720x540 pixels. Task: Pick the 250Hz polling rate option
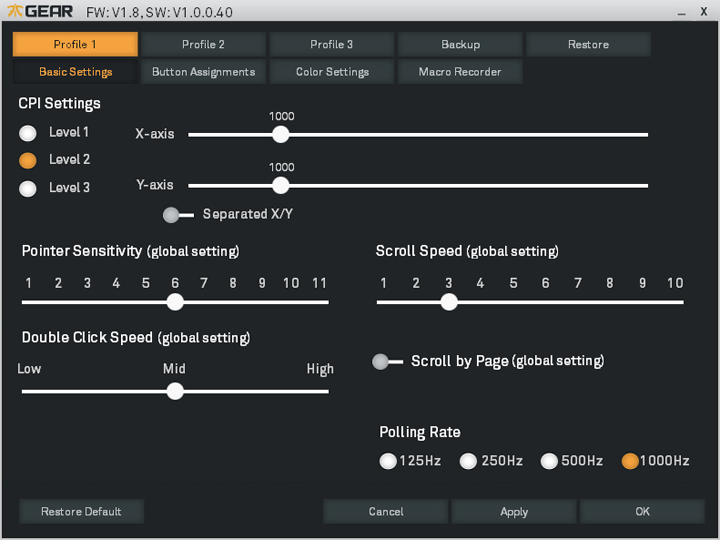(468, 461)
